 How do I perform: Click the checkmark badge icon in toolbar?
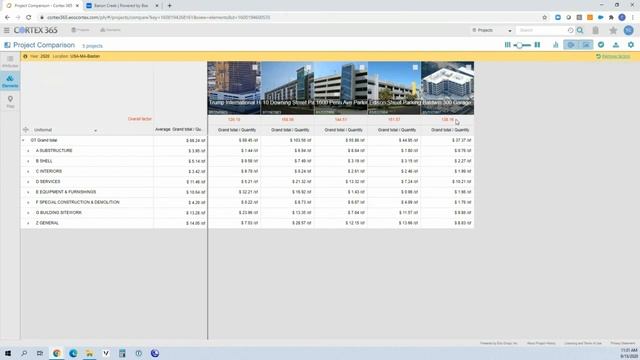click(601, 45)
